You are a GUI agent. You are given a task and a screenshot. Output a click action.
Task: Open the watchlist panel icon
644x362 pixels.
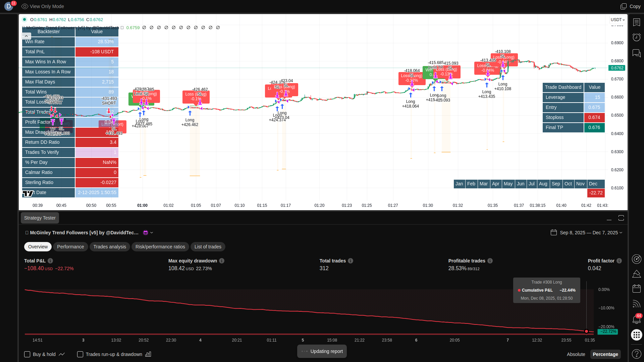click(x=636, y=22)
